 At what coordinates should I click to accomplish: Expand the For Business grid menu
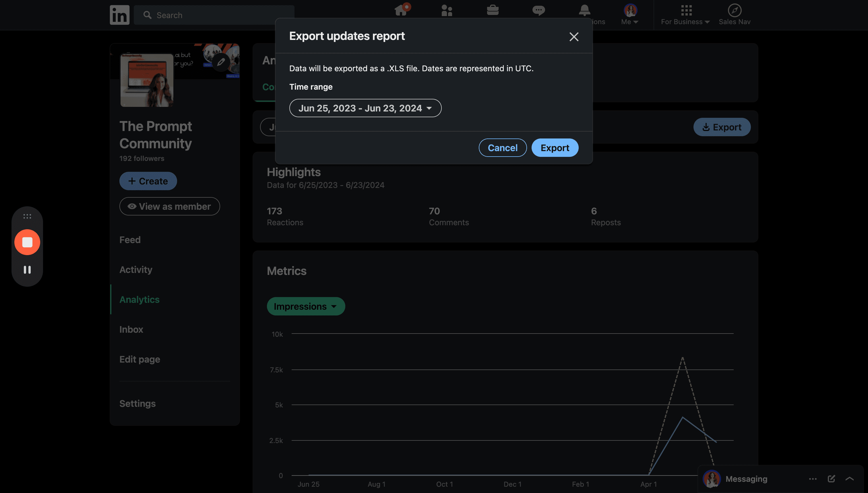(685, 15)
